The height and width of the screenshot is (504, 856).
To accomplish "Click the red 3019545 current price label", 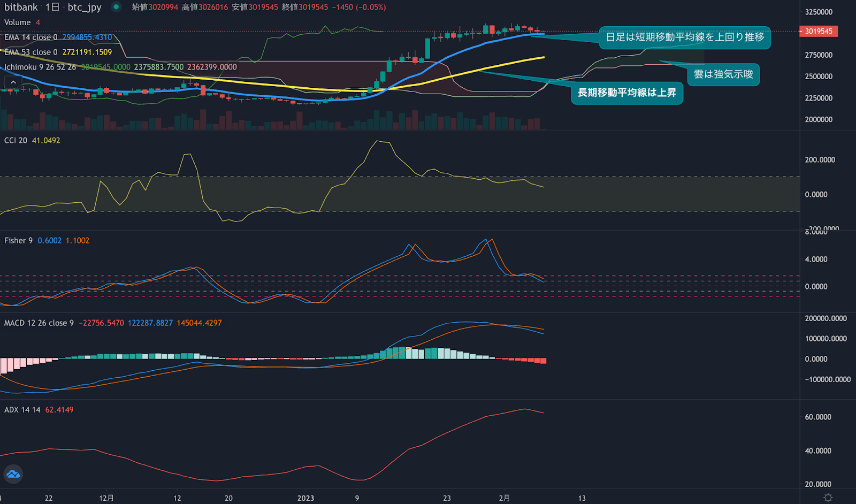I will point(819,31).
